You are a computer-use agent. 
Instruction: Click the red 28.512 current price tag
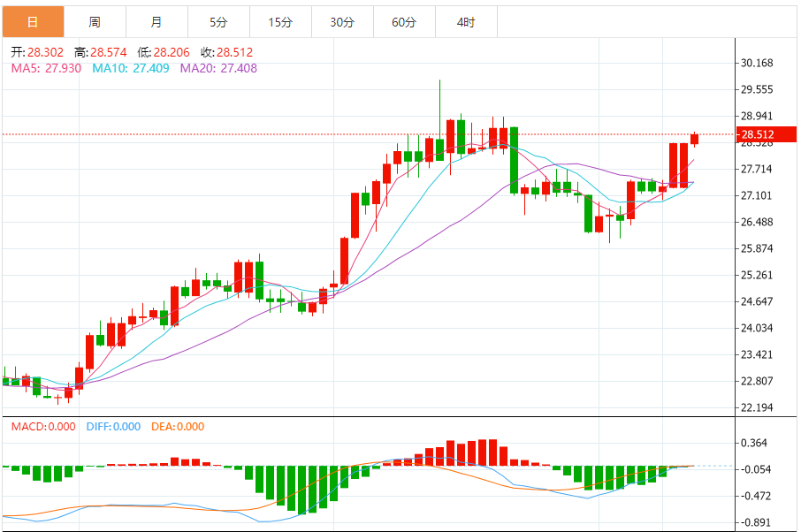(x=767, y=134)
